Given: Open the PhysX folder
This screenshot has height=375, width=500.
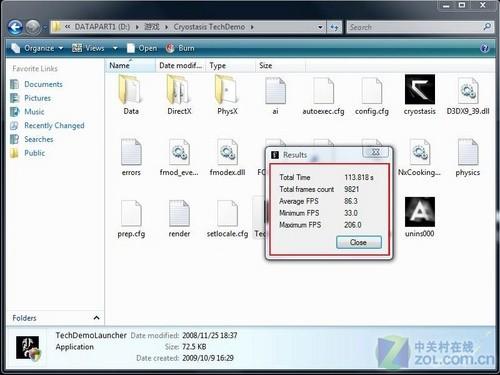Looking at the screenshot, I should coord(227,95).
